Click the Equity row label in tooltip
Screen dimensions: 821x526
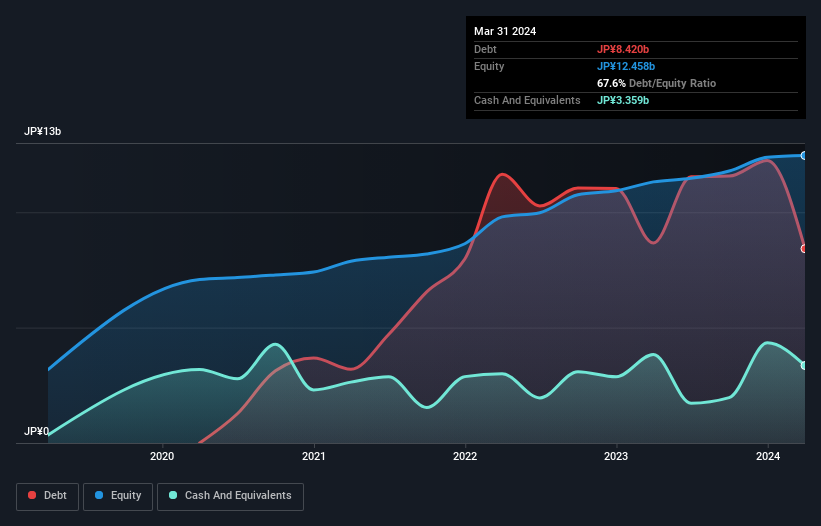pyautogui.click(x=489, y=66)
